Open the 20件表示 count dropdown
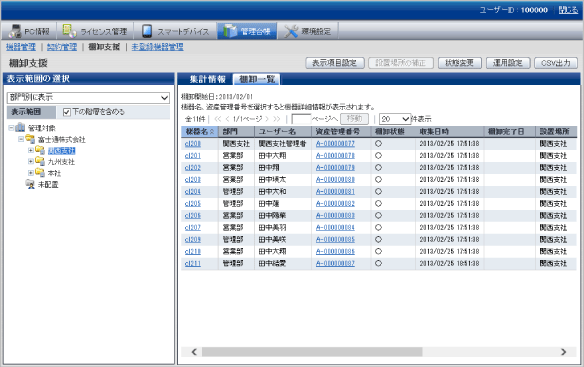Image resolution: width=584 pixels, height=367 pixels. click(x=395, y=119)
